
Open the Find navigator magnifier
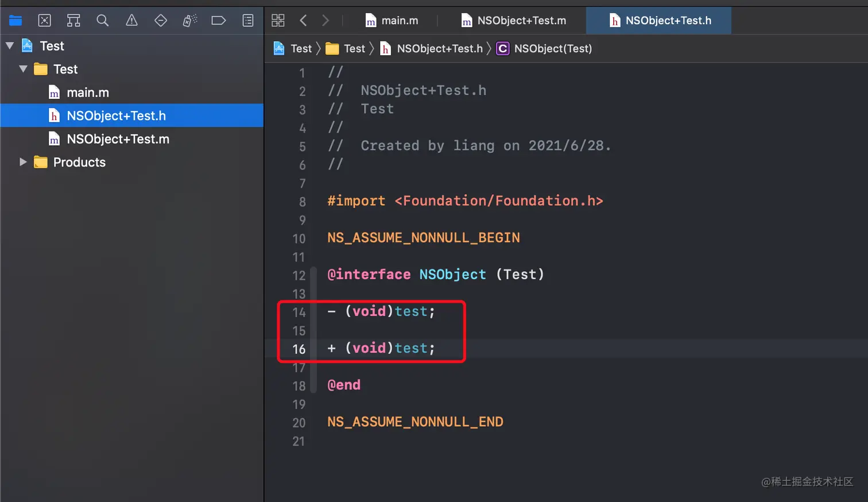[x=103, y=21]
